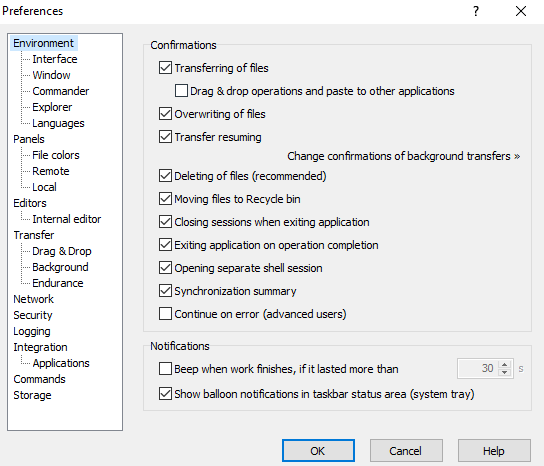Select the Transfer category
Image resolution: width=544 pixels, height=466 pixels.
click(x=34, y=235)
